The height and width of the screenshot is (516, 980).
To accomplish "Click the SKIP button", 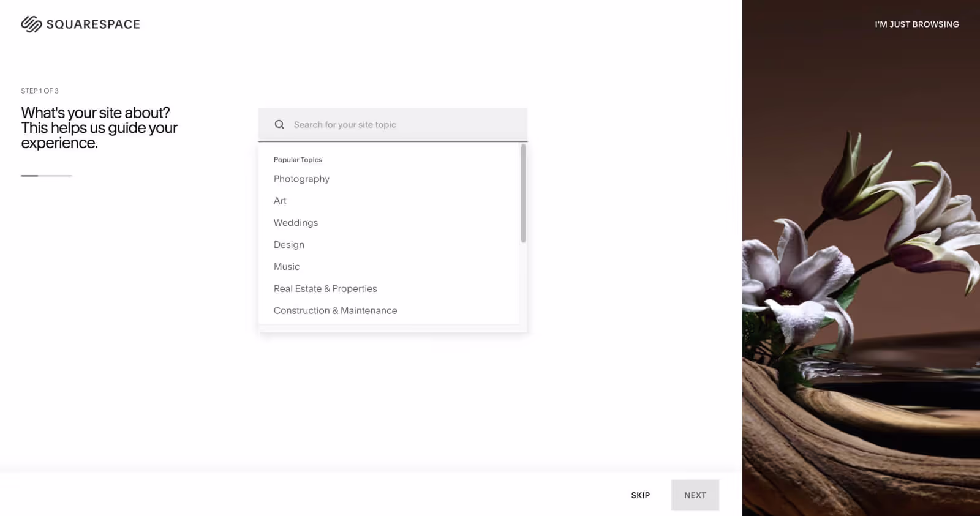I will 641,495.
